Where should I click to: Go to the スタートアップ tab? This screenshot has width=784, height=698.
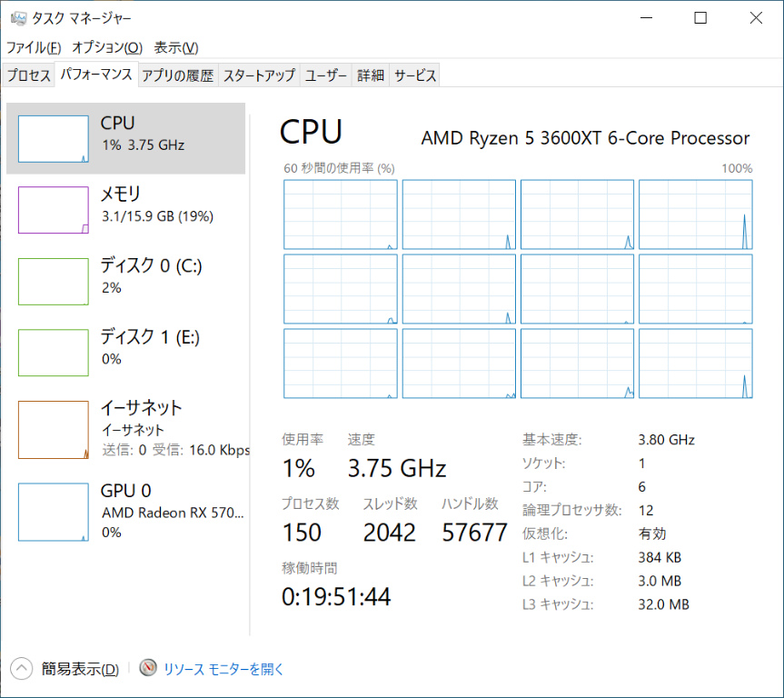259,76
